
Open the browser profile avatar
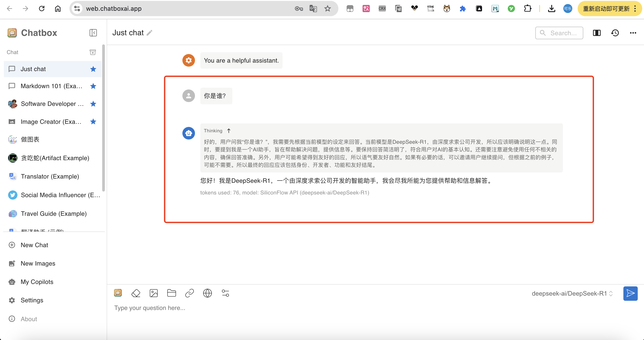[x=568, y=9]
